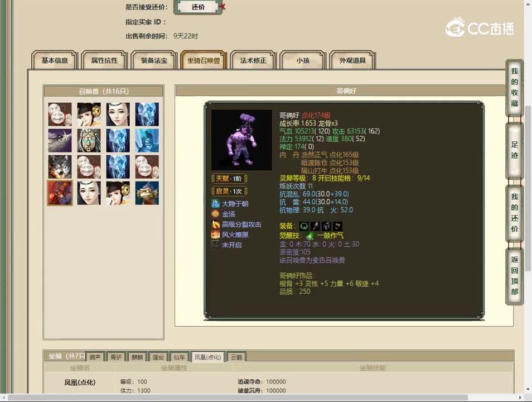The image size is (532, 402).
Task: Select the monkey summon pet thumbnail
Action: click(x=147, y=193)
